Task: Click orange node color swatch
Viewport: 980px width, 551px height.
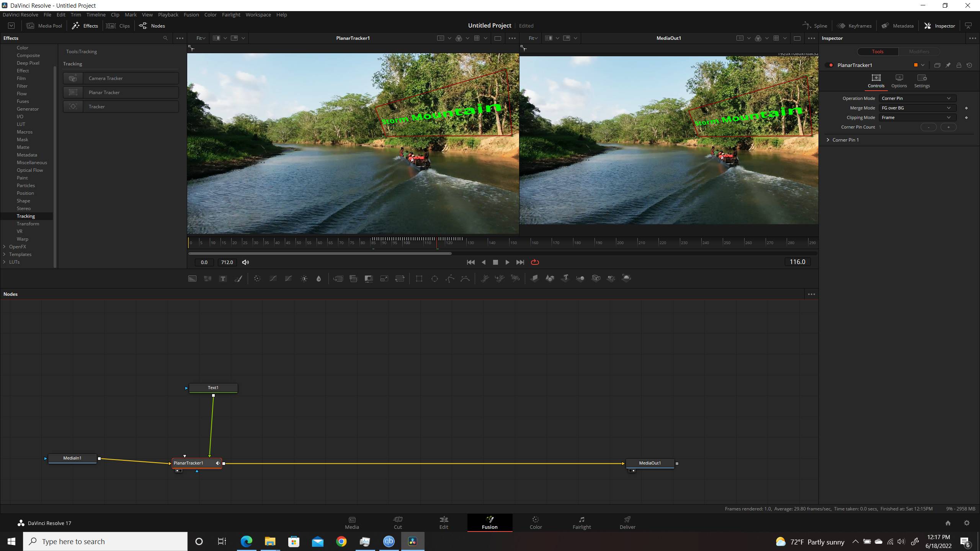Action: 916,65
